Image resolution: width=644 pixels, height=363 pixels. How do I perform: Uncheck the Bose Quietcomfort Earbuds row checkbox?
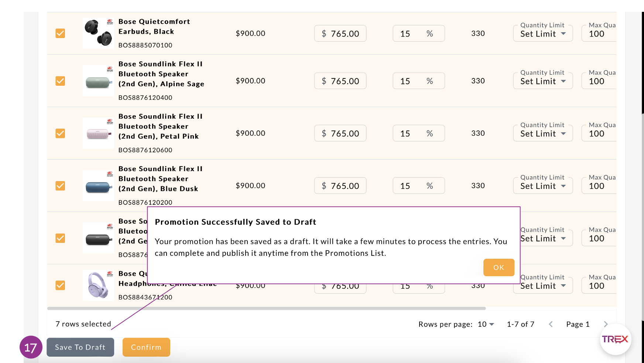pos(60,33)
